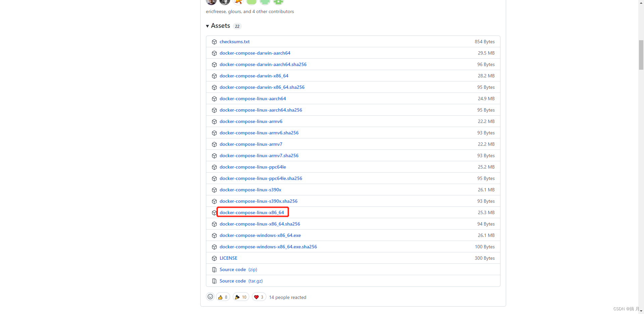This screenshot has height=314, width=644.
Task: Download docker-compose-windows-x86_64.exe
Action: point(260,235)
